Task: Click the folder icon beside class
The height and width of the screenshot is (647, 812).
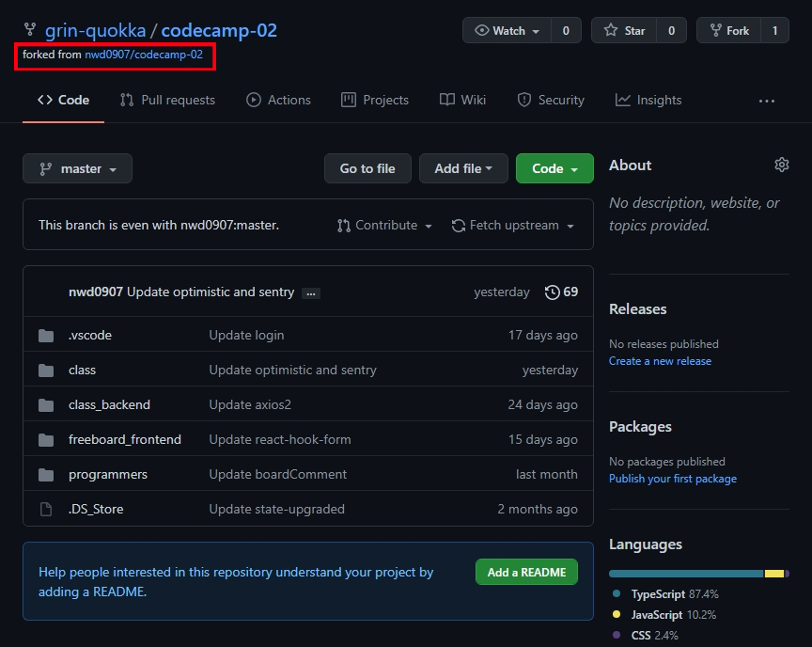Action: click(x=46, y=370)
